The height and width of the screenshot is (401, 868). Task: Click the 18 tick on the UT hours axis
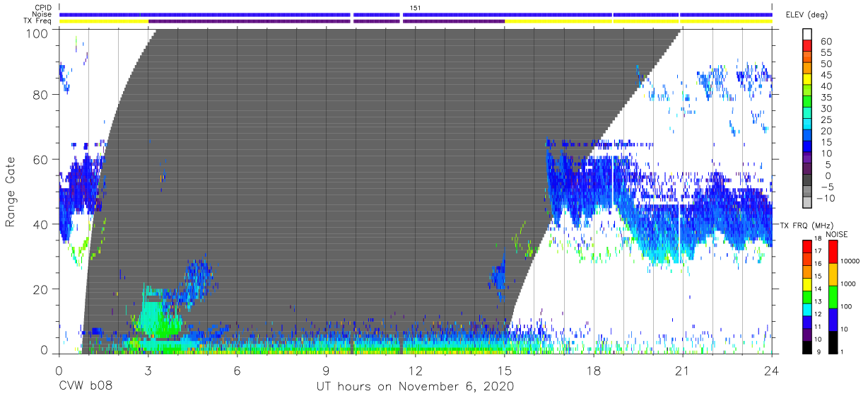pyautogui.click(x=594, y=371)
